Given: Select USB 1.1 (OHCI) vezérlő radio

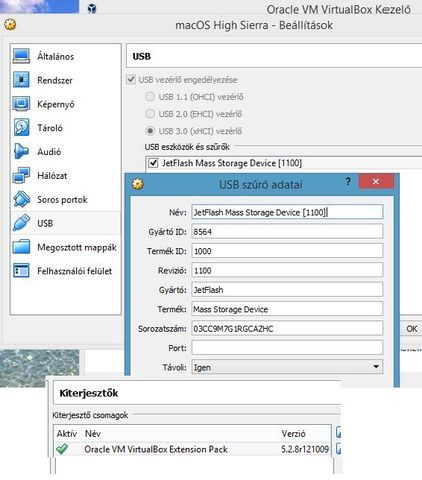Looking at the screenshot, I should (150, 97).
